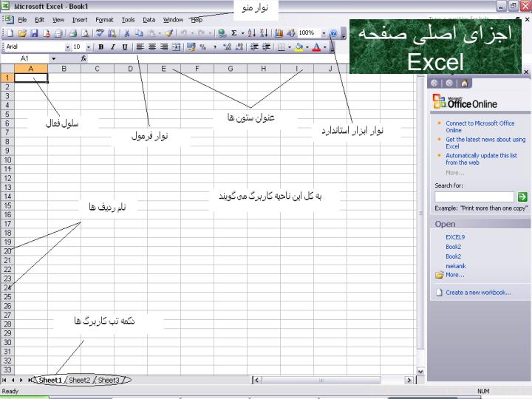Open the File menu

coord(22,20)
